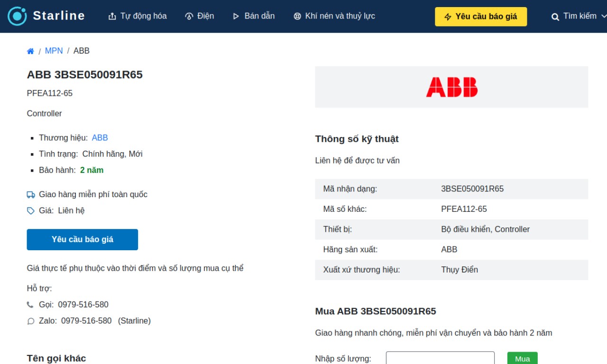Screen dimensions: 607x364
Task: Click the Starline circular logo icon
Action: [18, 16]
